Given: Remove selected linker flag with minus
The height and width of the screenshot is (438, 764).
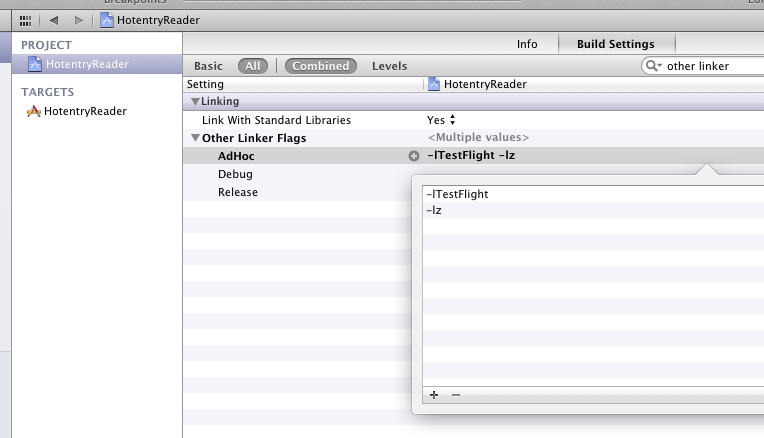Looking at the screenshot, I should (x=456, y=395).
